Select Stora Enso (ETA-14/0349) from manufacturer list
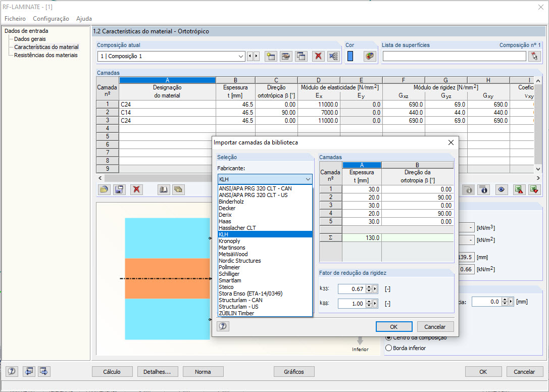The width and height of the screenshot is (549, 392). tap(248, 293)
